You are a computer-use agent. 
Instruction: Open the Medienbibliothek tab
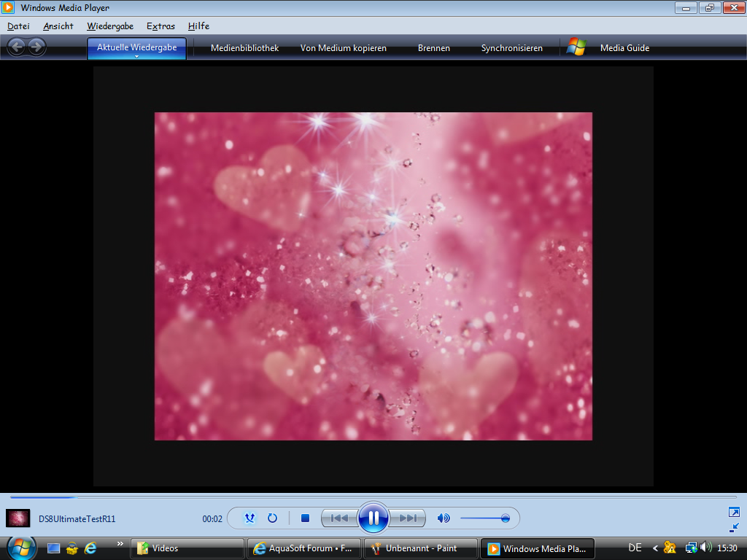[244, 48]
